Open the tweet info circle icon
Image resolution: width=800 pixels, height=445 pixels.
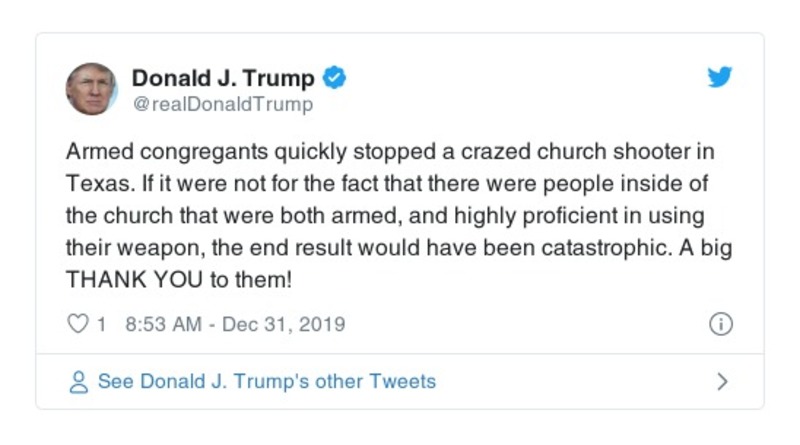(x=720, y=324)
